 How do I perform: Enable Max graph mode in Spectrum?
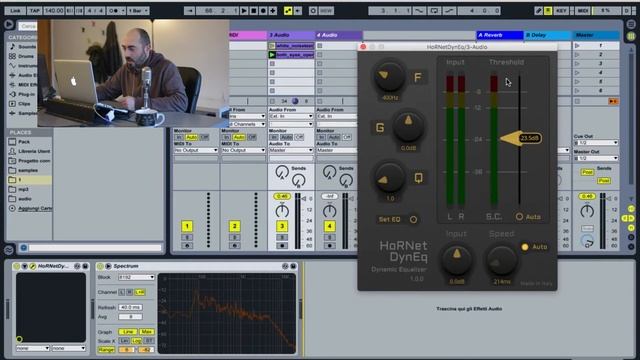point(146,332)
